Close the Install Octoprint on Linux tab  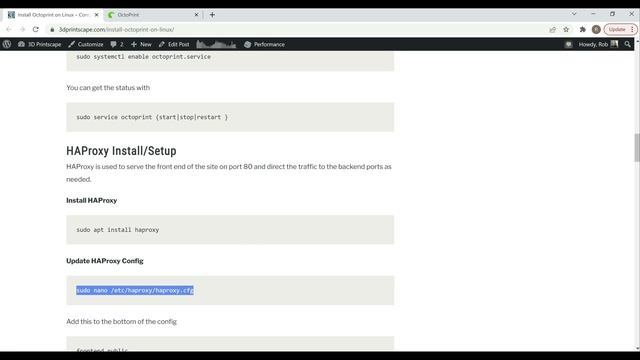pyautogui.click(x=96, y=15)
